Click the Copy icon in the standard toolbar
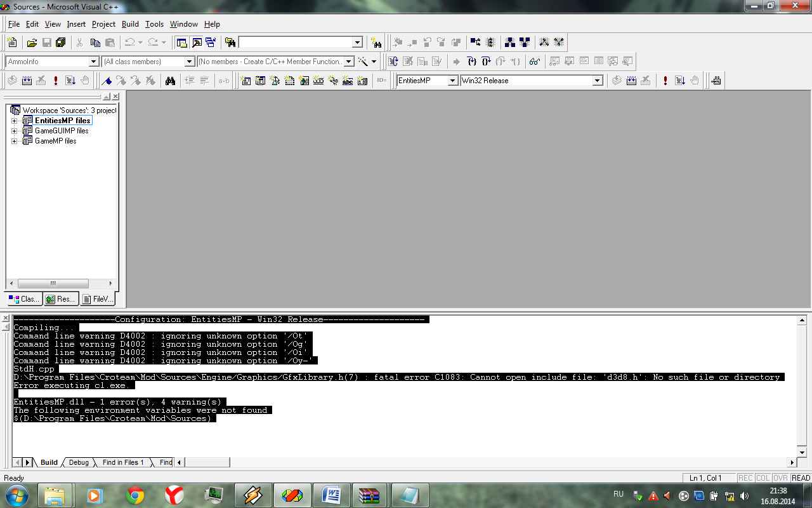Viewport: 812px width, 508px height. click(x=95, y=43)
